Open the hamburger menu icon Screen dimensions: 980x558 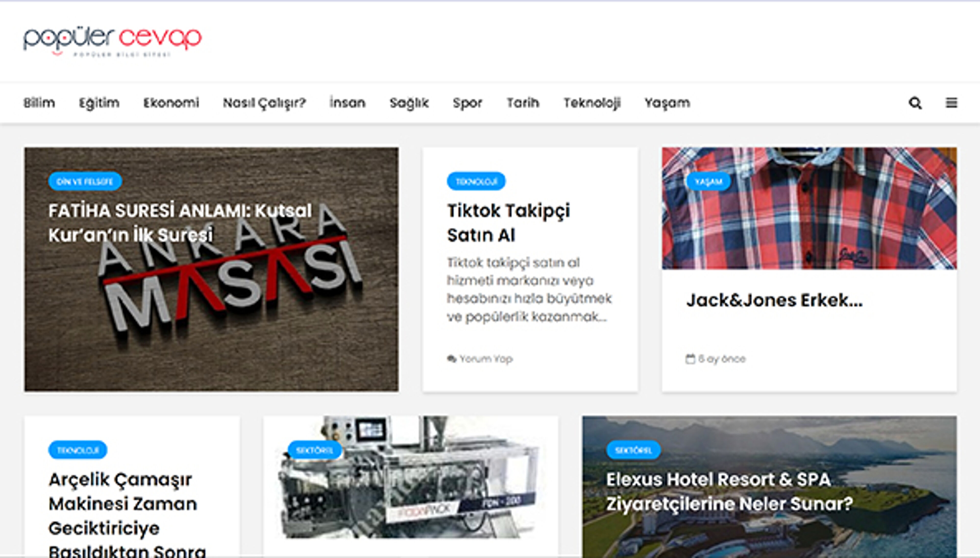coord(951,103)
